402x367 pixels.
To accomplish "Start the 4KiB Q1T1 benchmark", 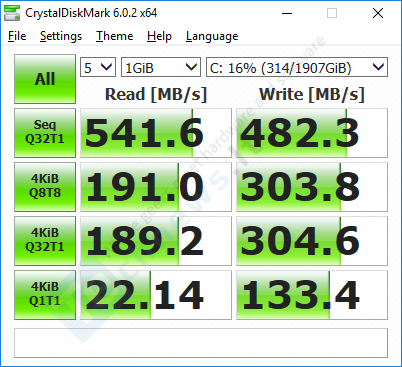I will (x=45, y=295).
